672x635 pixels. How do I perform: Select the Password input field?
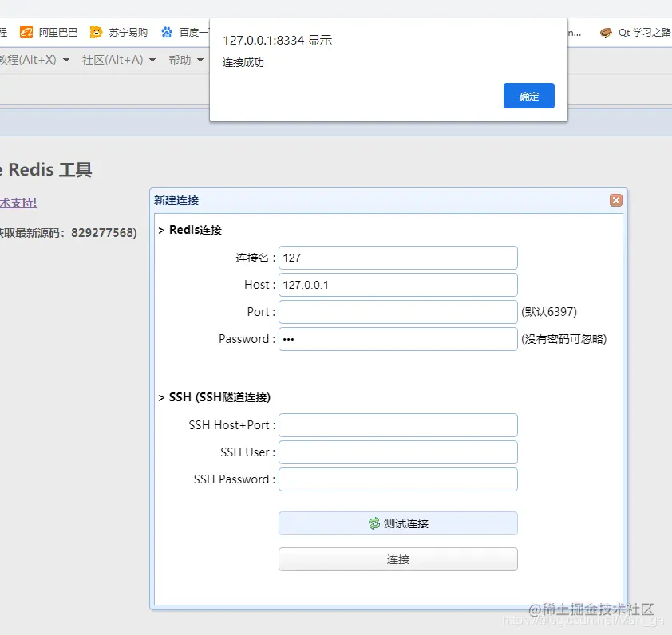tap(397, 339)
